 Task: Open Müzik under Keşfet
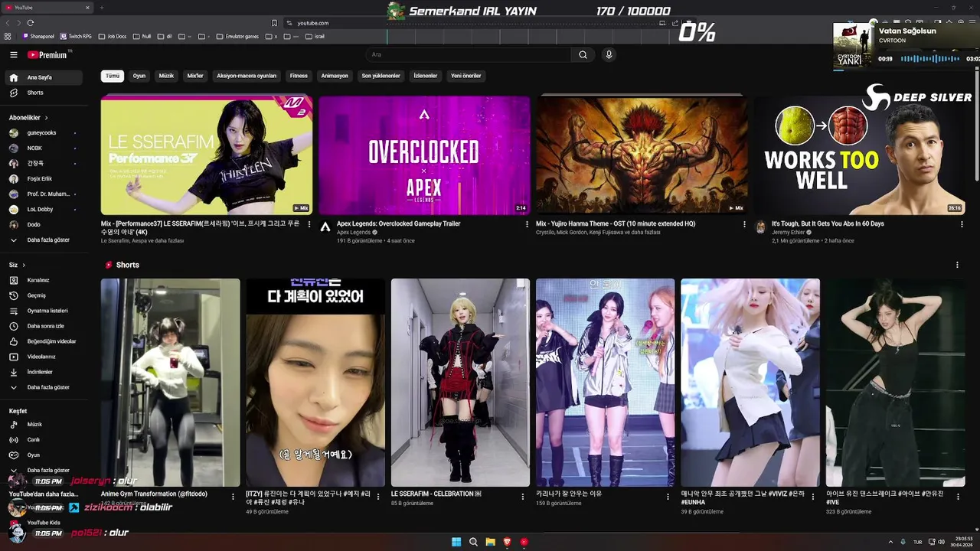(x=44, y=424)
